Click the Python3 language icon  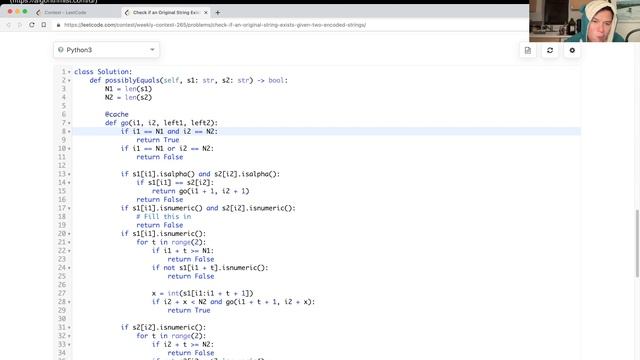[60, 50]
